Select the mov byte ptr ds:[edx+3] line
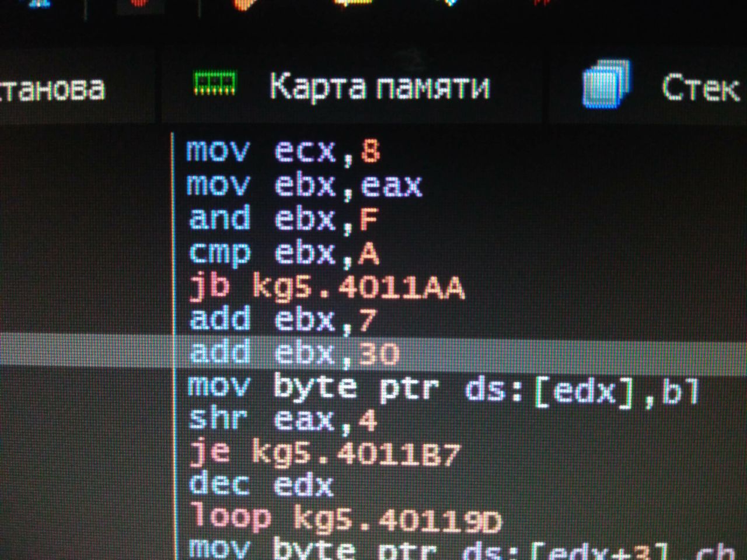The height and width of the screenshot is (560, 747). [461, 550]
